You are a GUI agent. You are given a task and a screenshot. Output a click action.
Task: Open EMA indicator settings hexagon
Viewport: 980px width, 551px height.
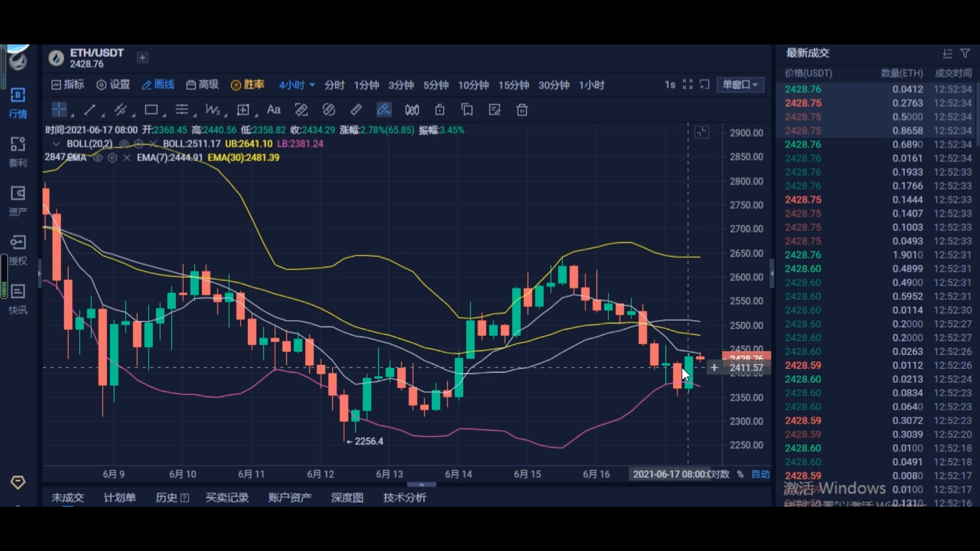[112, 158]
